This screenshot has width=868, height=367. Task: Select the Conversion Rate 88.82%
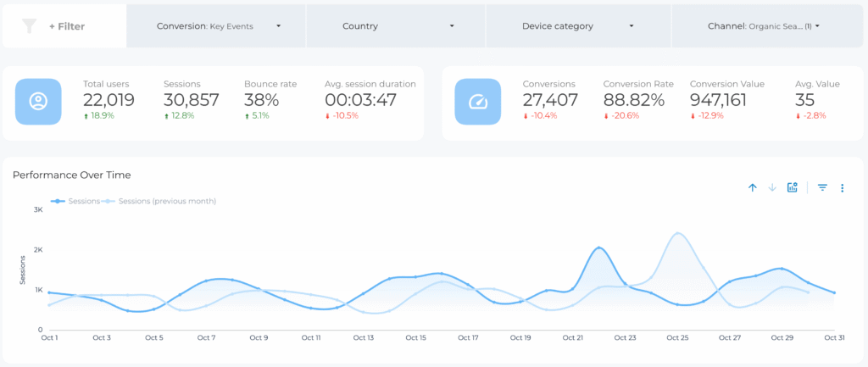pyautogui.click(x=634, y=100)
